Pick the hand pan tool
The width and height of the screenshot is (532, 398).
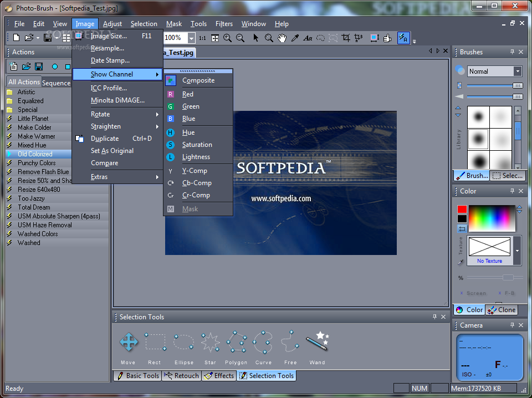[x=282, y=38]
